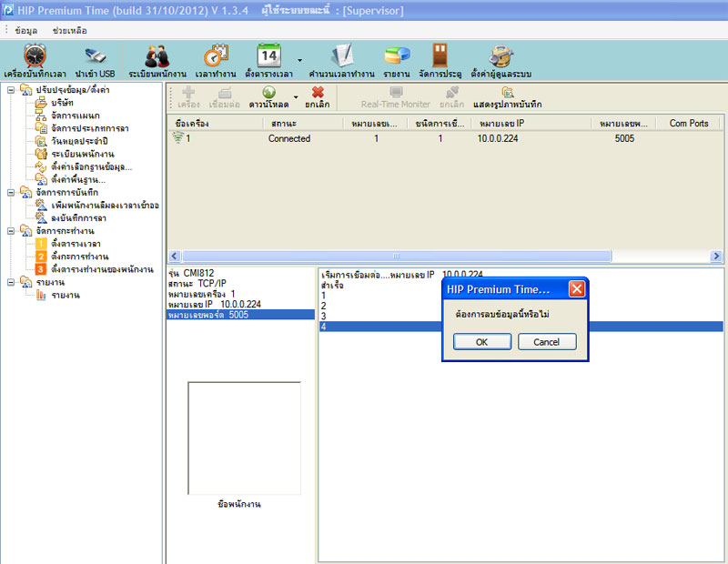Click แสดงรูปภาพบันทึก toolbar button
The width and height of the screenshot is (728, 564).
[508, 98]
